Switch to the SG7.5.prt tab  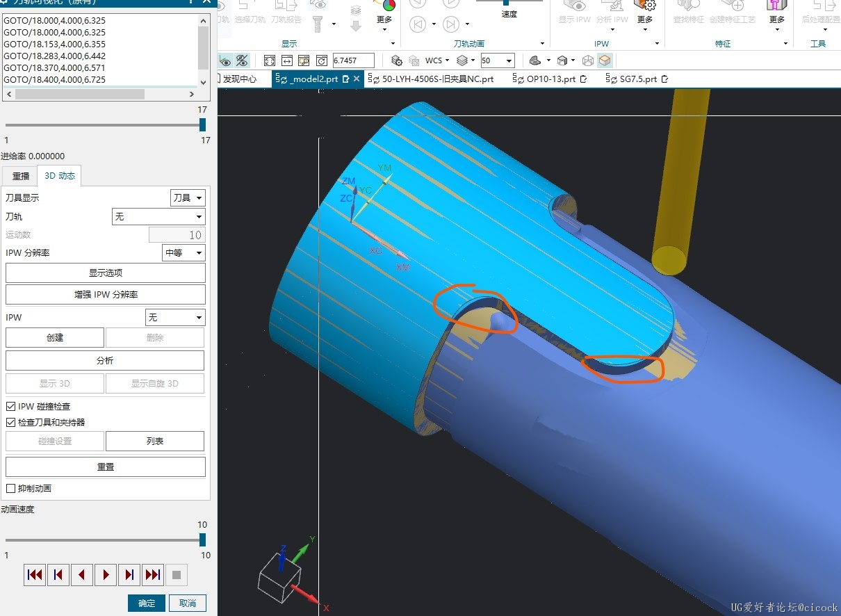tap(637, 79)
